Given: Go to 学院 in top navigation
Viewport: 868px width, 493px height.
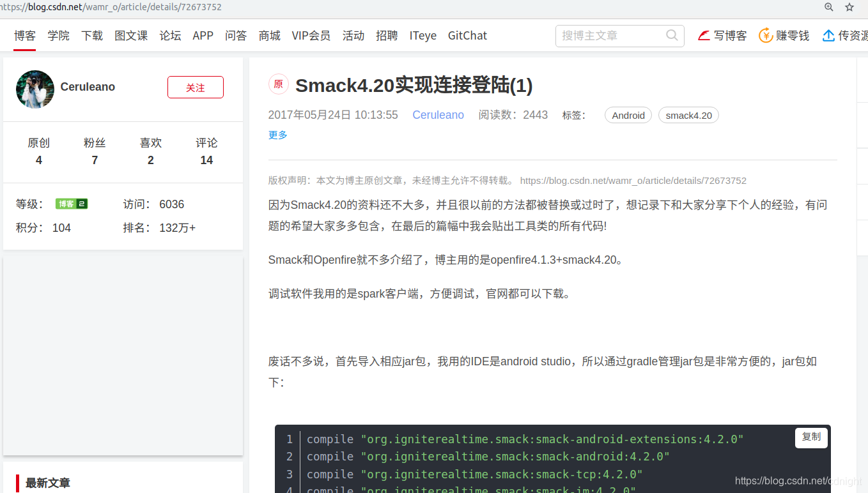Looking at the screenshot, I should (x=59, y=36).
